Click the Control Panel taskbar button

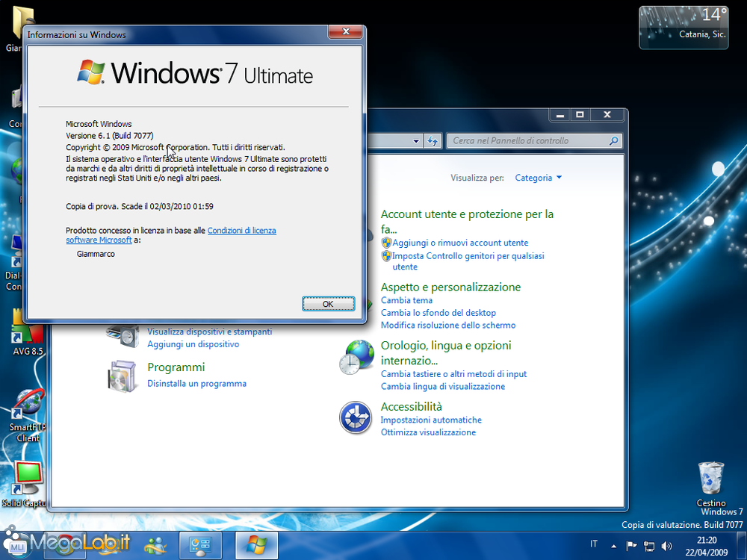[x=202, y=544]
